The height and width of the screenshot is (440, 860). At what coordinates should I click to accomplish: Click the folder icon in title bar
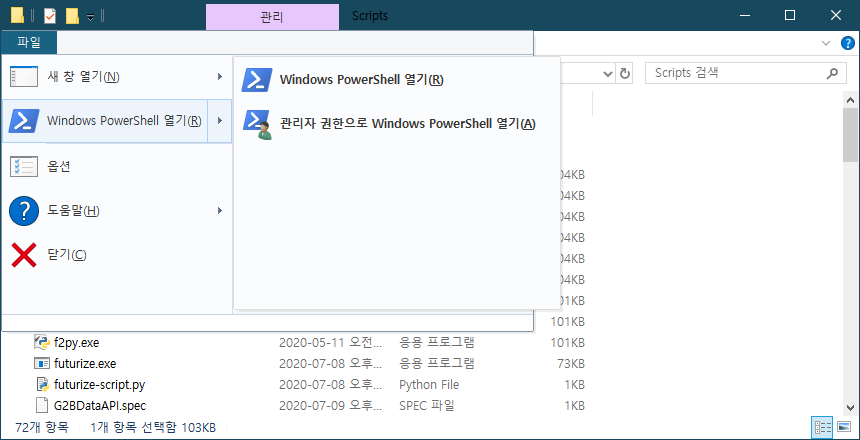tap(17, 16)
